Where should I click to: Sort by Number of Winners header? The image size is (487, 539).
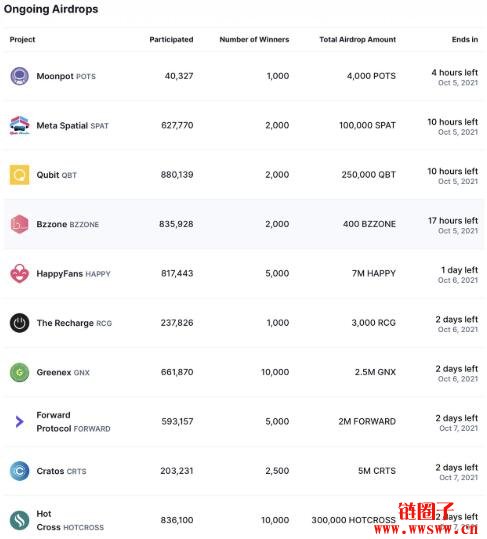pyautogui.click(x=254, y=40)
